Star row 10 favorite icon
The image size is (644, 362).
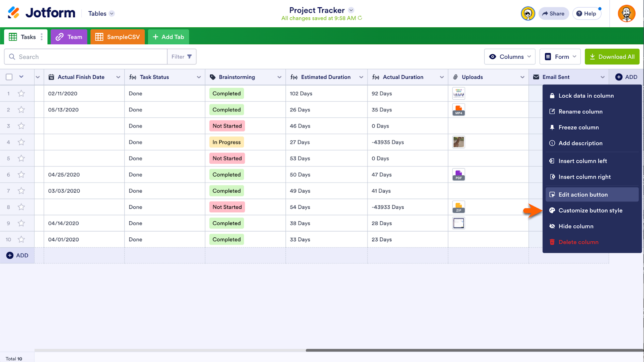click(x=21, y=239)
